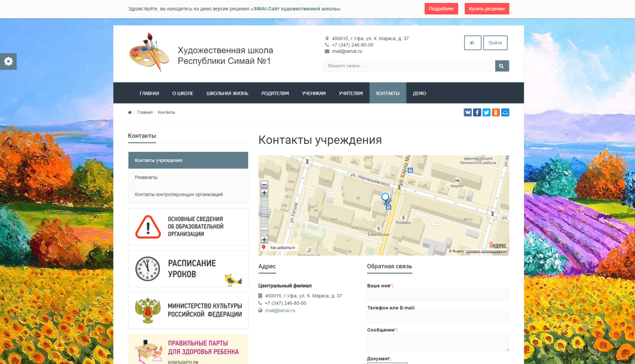Select Реквизиты in the sidebar
635x364 pixels.
[x=146, y=177]
